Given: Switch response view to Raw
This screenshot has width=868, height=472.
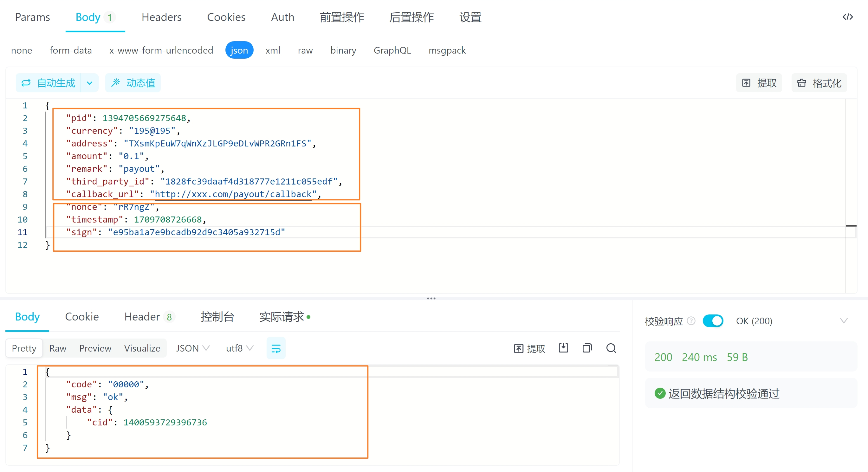Looking at the screenshot, I should pos(58,348).
